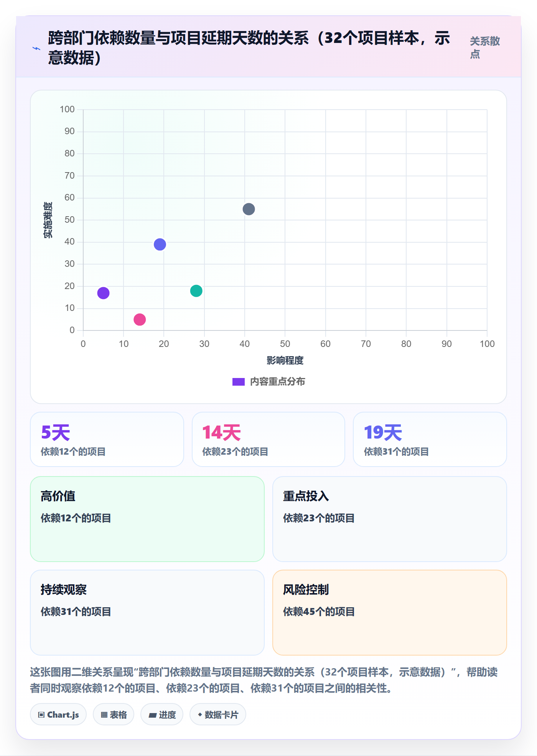
Task: Click 依赖45个的项目 text in 风险控制 card
Action: click(319, 611)
